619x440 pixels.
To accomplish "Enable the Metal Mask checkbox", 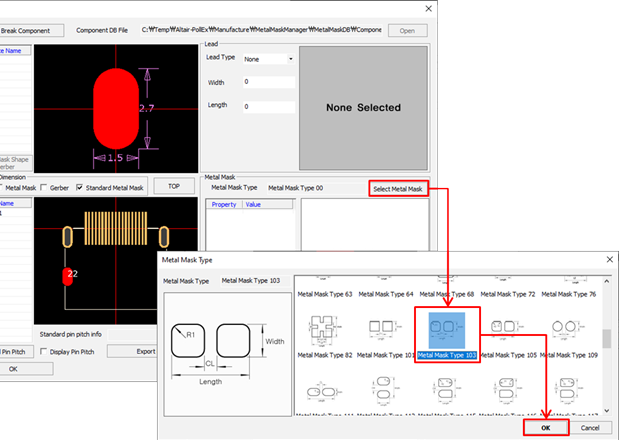I will click(x=3, y=187).
